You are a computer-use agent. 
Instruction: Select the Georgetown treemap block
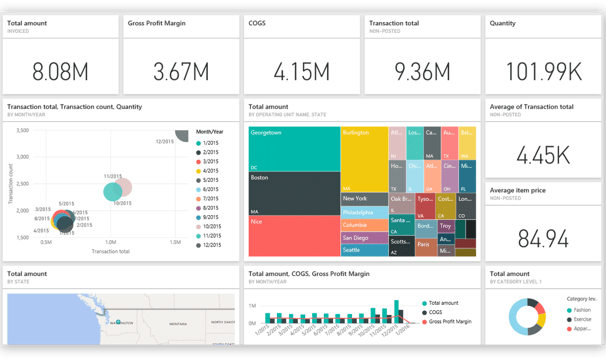(x=294, y=149)
